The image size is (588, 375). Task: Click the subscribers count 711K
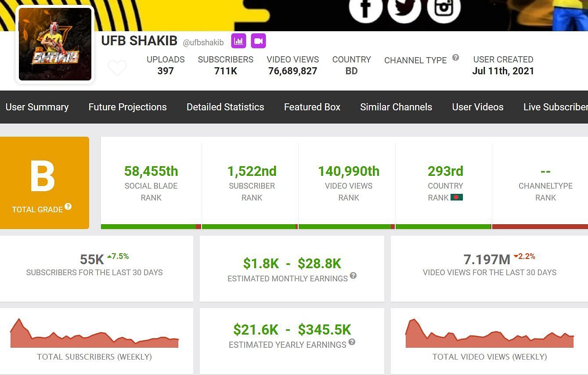pyautogui.click(x=226, y=71)
